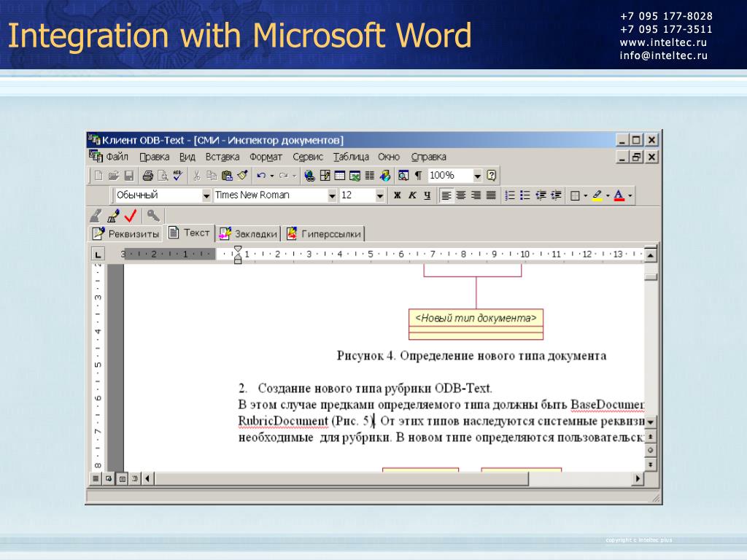Click the Insert Table icon
Image resolution: width=747 pixels, height=560 pixels.
click(x=340, y=176)
